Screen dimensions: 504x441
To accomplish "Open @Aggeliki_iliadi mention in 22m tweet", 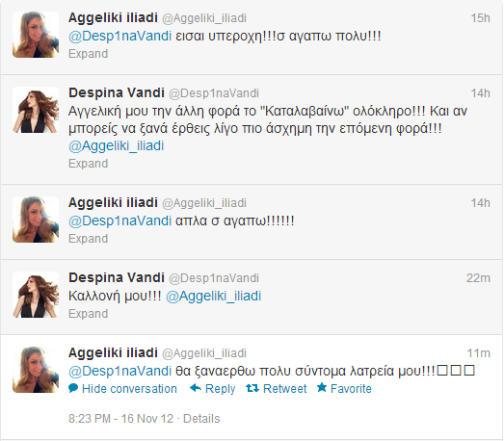I will click(213, 297).
